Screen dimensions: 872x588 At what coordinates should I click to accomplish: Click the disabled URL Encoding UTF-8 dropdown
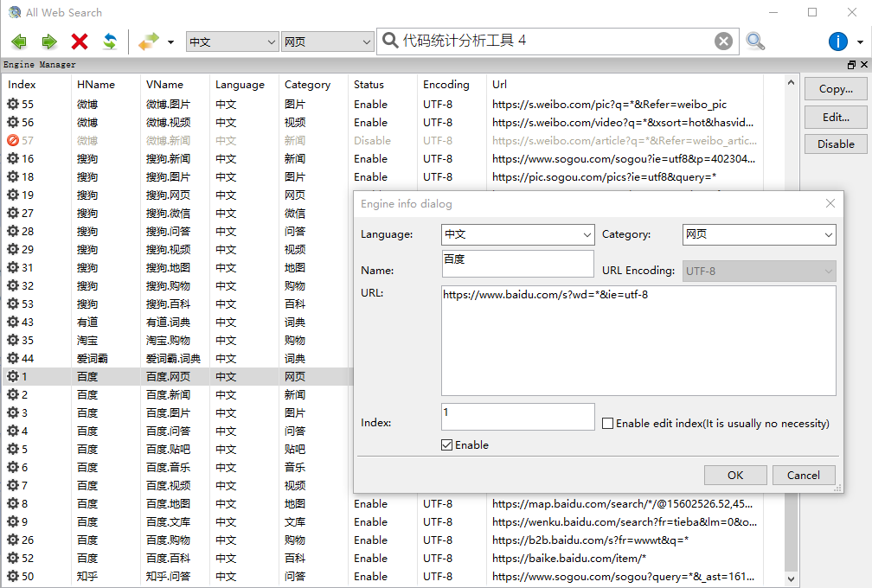760,272
